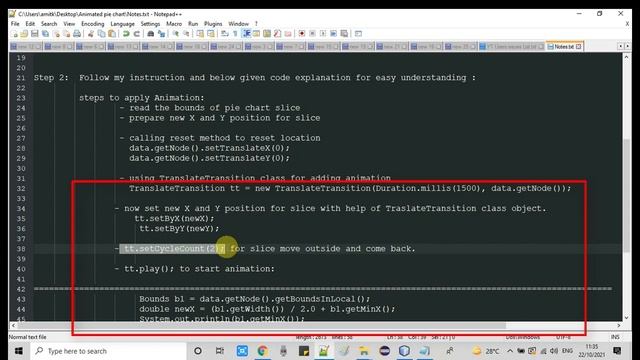Click the red Start Recording macro icon

point(302,33)
